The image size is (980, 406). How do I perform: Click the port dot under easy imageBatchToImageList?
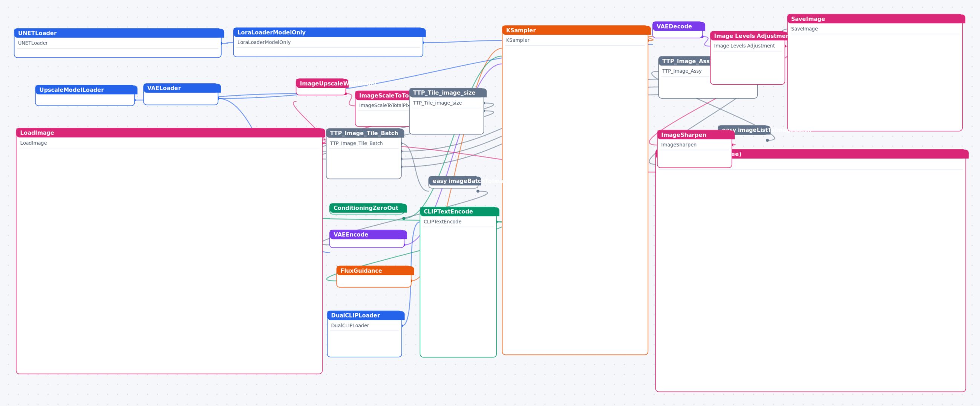(x=478, y=191)
